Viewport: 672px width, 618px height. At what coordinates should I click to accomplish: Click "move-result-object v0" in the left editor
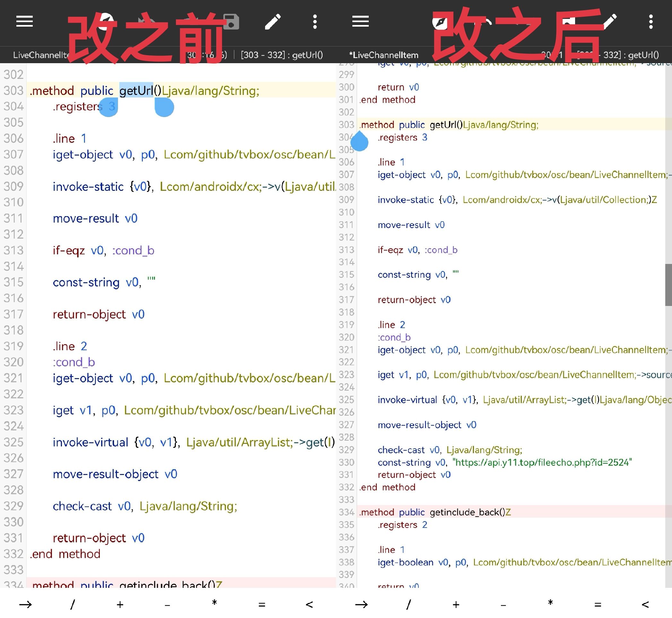(115, 474)
